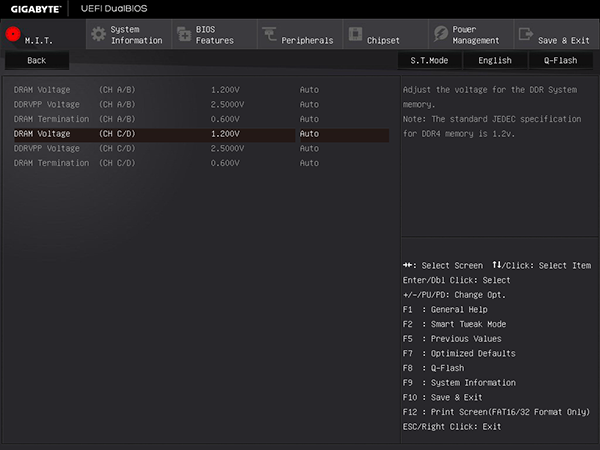Select the Chipset tab

pos(386,34)
